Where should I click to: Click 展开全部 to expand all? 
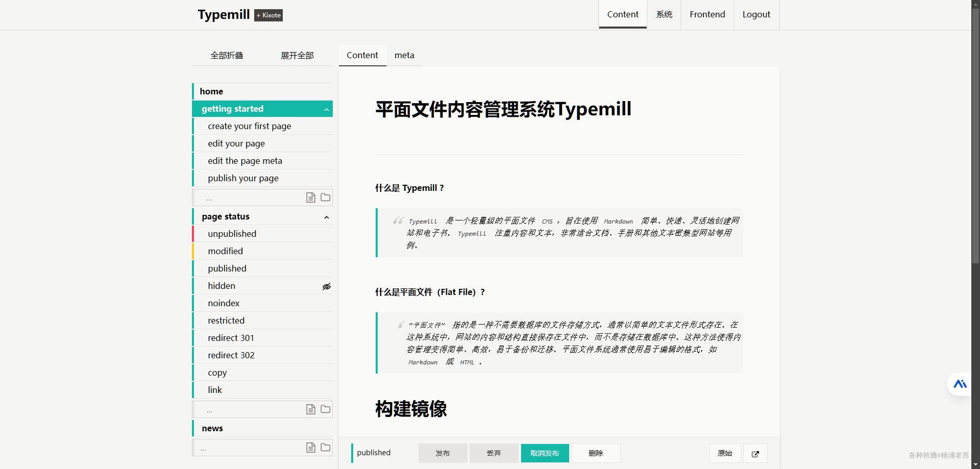click(x=297, y=55)
